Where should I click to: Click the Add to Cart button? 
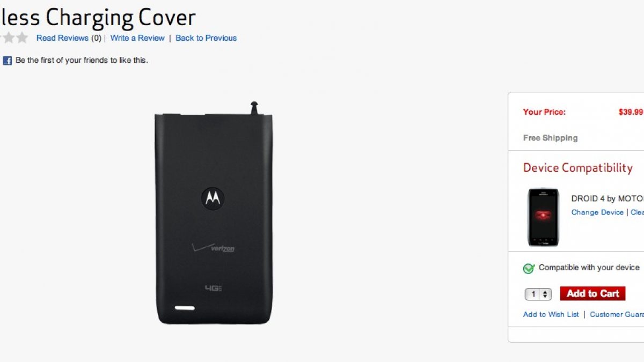(x=592, y=293)
